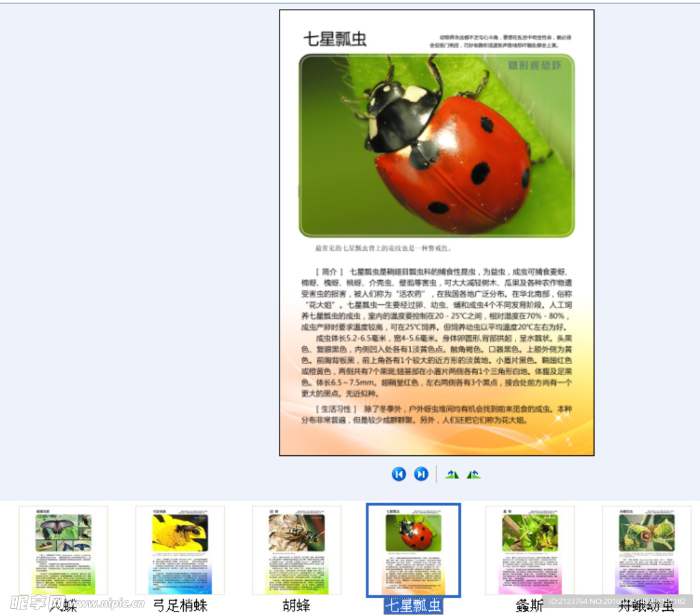Click the 生活习性 paragraph in the preview
Viewport: 700px width, 615px height.
pos(436,414)
